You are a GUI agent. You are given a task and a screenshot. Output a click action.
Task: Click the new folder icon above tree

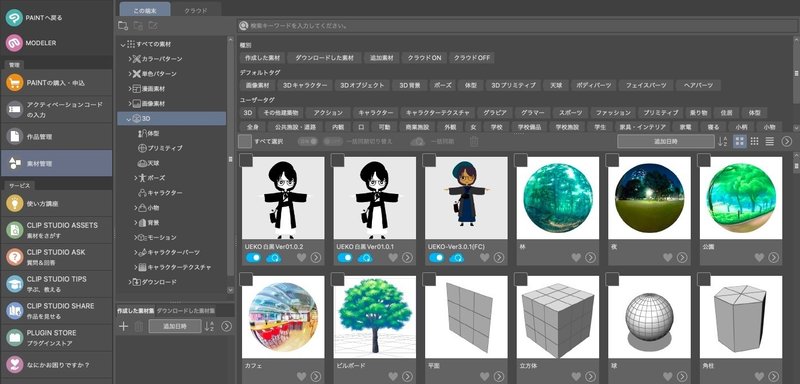pos(123,25)
